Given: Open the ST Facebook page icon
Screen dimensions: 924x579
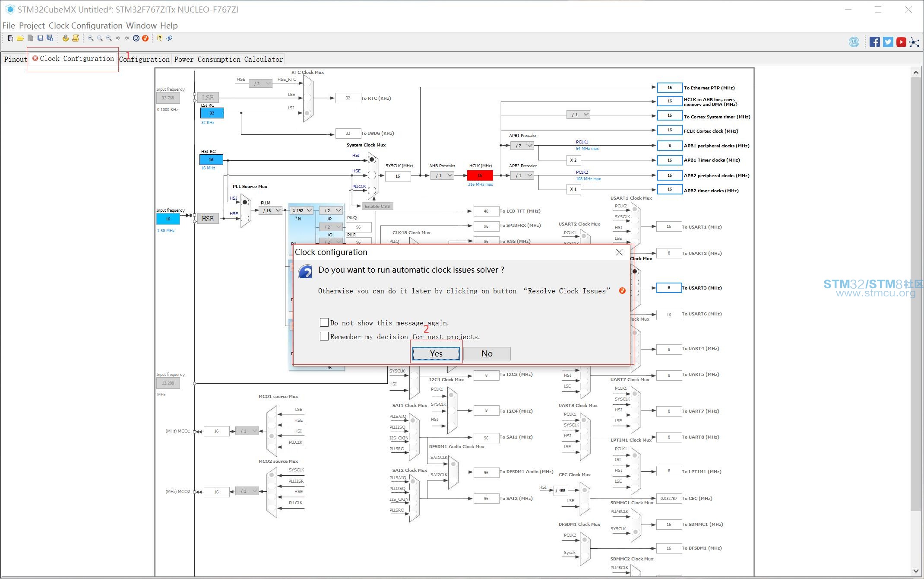Looking at the screenshot, I should pyautogui.click(x=875, y=42).
